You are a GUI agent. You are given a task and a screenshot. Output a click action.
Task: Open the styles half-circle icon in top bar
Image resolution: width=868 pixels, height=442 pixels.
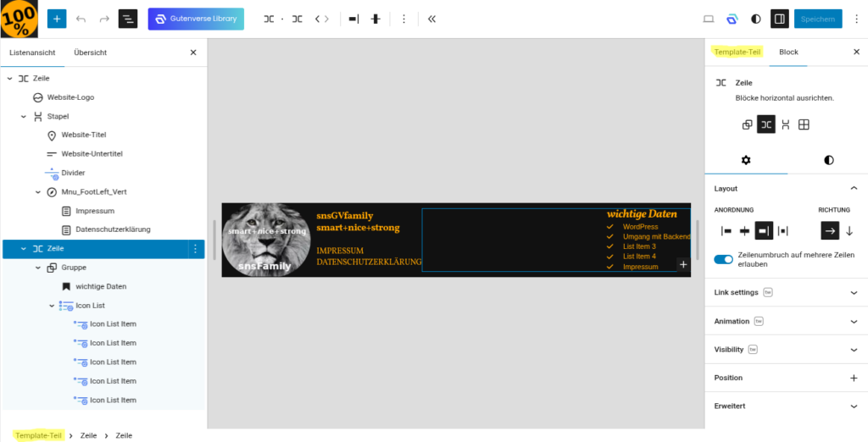pos(755,19)
